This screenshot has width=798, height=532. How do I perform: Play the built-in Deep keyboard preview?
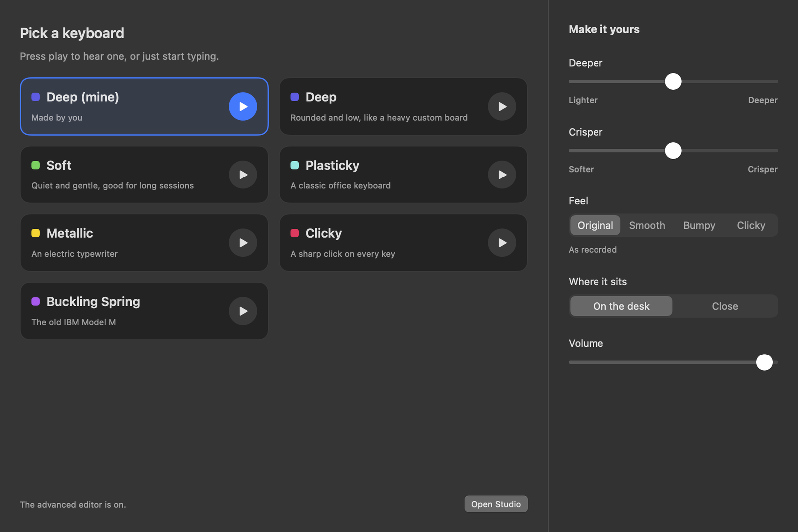pos(502,106)
